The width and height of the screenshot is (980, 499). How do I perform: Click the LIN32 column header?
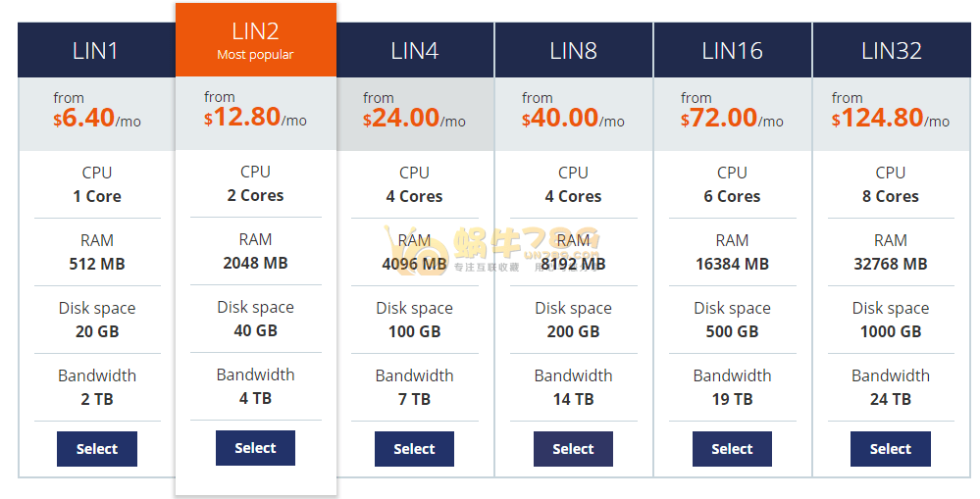(892, 50)
